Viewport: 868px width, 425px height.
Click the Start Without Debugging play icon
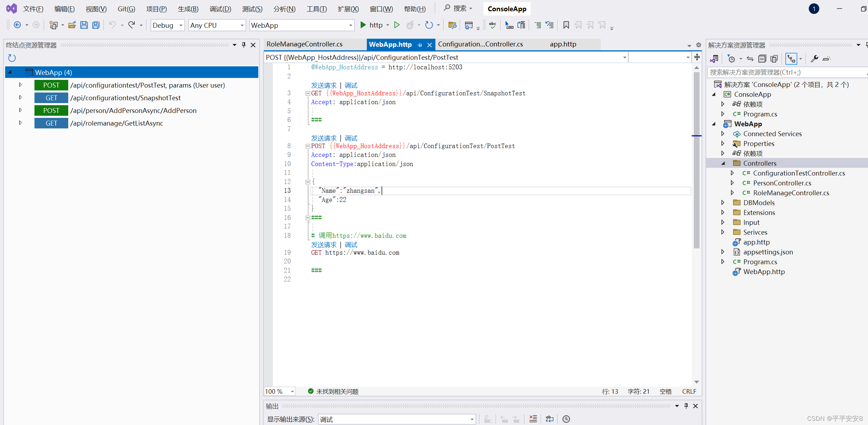point(397,25)
